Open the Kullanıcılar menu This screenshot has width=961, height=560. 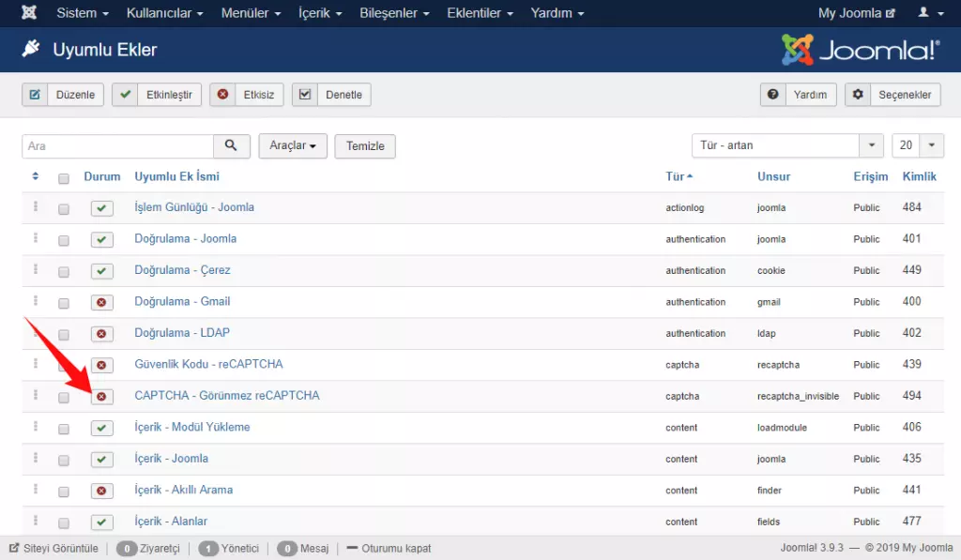[164, 13]
